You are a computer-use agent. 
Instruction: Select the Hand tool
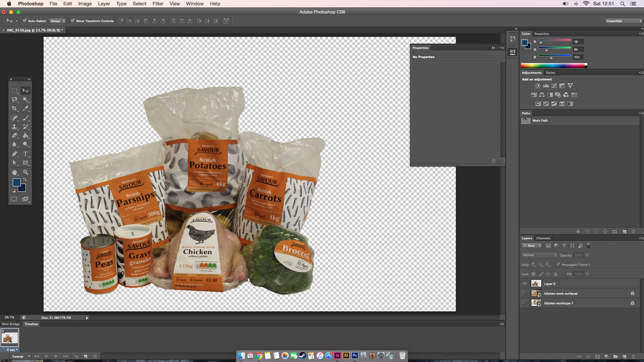pyautogui.click(x=14, y=172)
